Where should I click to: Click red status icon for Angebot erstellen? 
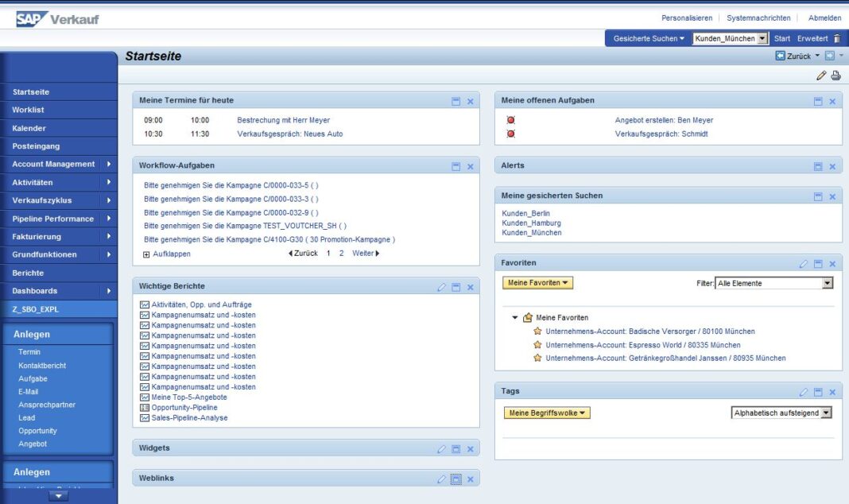click(510, 120)
